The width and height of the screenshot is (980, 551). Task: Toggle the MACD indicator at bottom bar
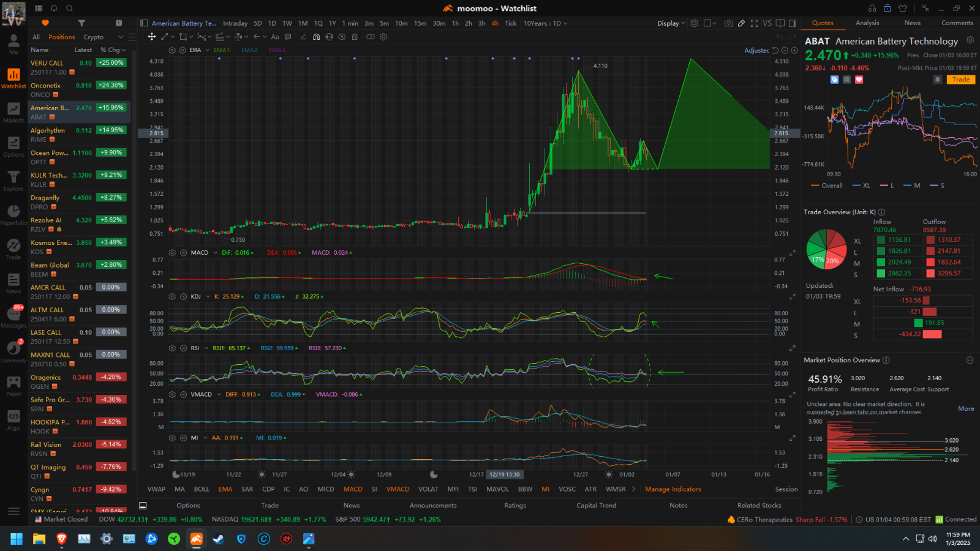[353, 489]
